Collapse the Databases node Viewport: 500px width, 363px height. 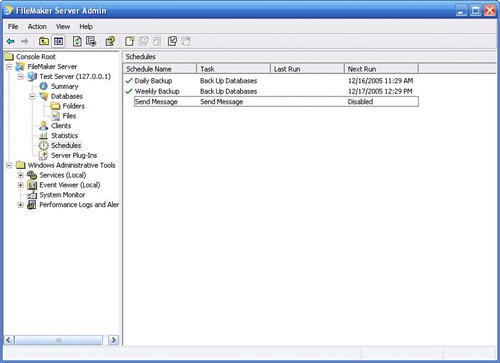(x=32, y=97)
